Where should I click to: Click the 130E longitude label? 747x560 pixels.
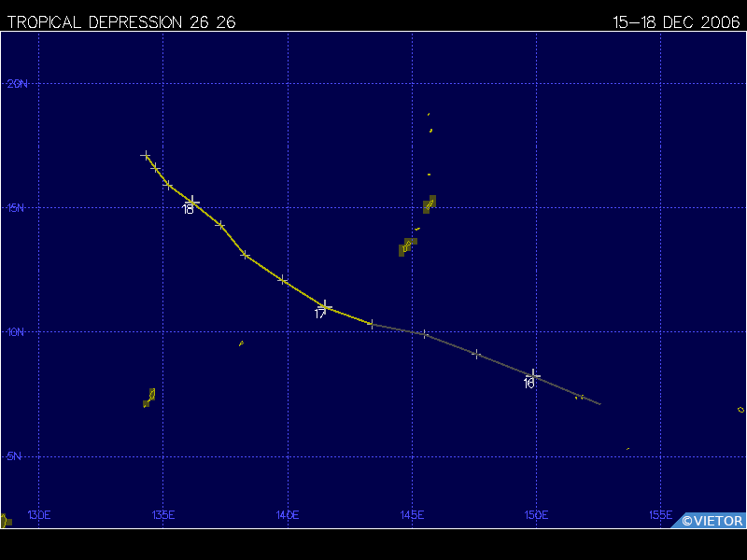click(38, 514)
